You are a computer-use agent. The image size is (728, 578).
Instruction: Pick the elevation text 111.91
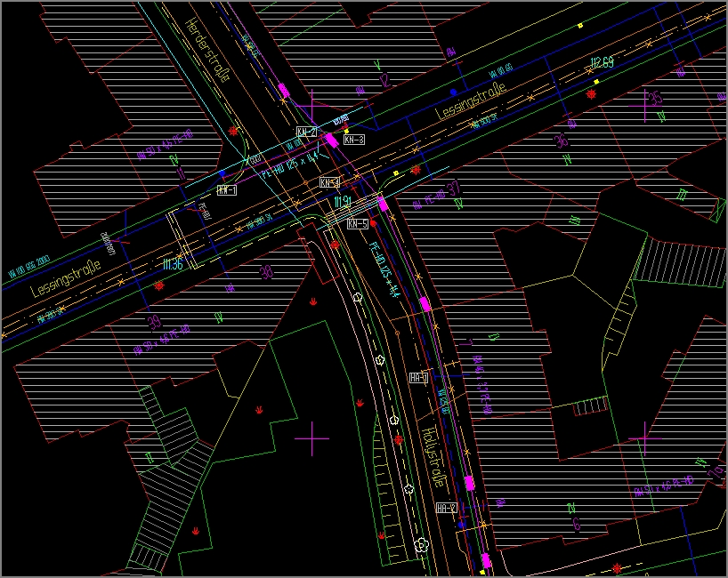pyautogui.click(x=343, y=204)
